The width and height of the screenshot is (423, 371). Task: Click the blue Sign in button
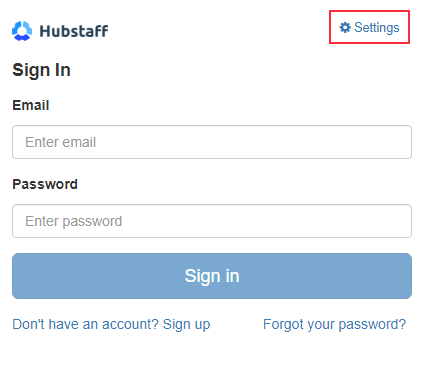[x=212, y=276]
